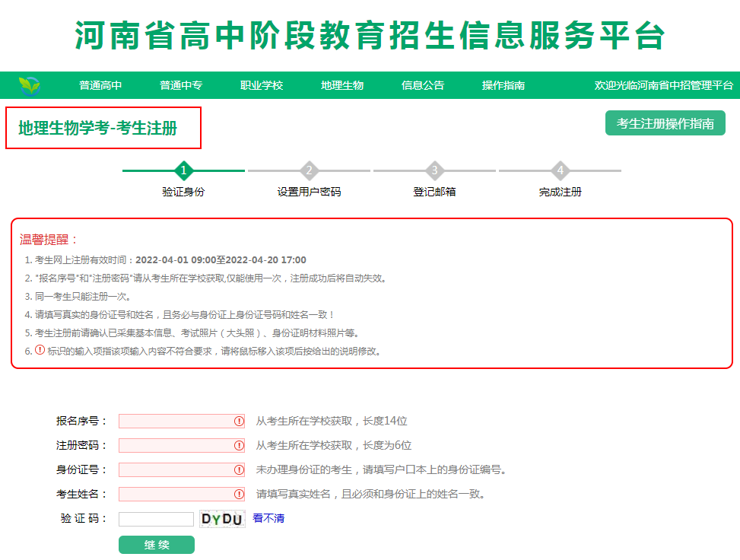740x560 pixels.
Task: Click the error icon in 考生姓名 field
Action: [x=238, y=494]
